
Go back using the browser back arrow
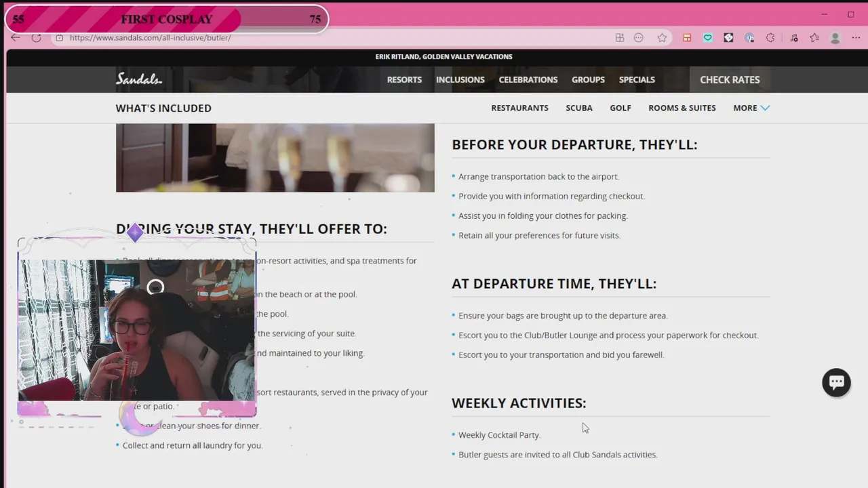click(x=16, y=38)
